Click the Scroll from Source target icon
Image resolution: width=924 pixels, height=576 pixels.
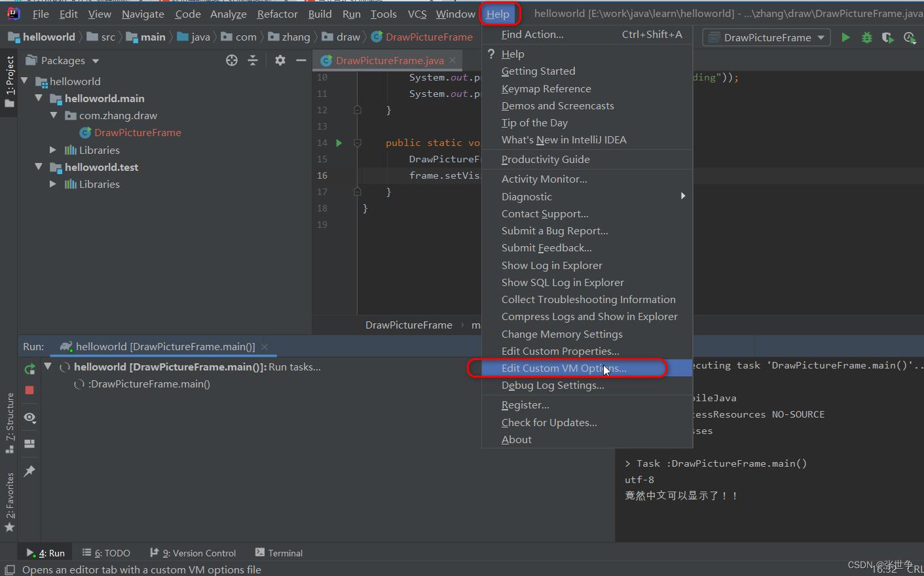(x=232, y=60)
